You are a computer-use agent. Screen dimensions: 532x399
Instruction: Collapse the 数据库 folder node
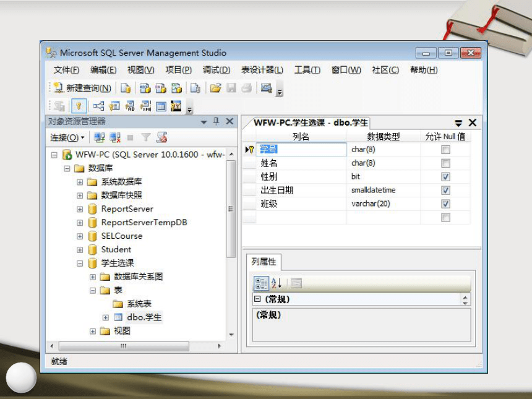[x=67, y=168]
